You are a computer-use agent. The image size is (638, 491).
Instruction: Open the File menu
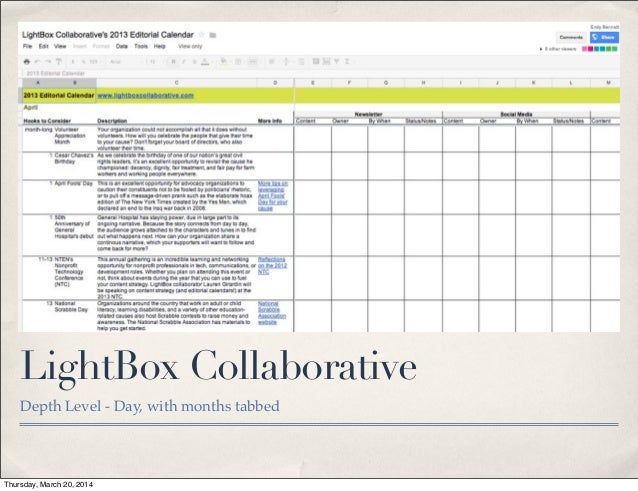tap(27, 46)
